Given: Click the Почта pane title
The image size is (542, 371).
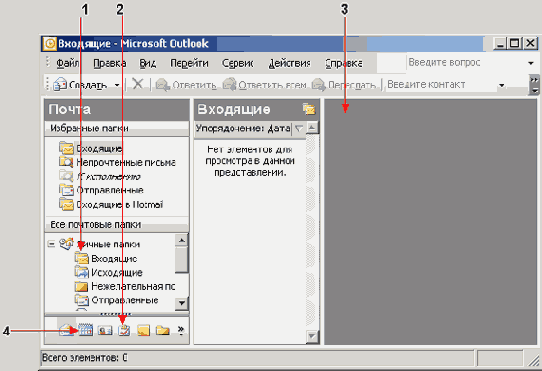Looking at the screenshot, I should (70, 110).
